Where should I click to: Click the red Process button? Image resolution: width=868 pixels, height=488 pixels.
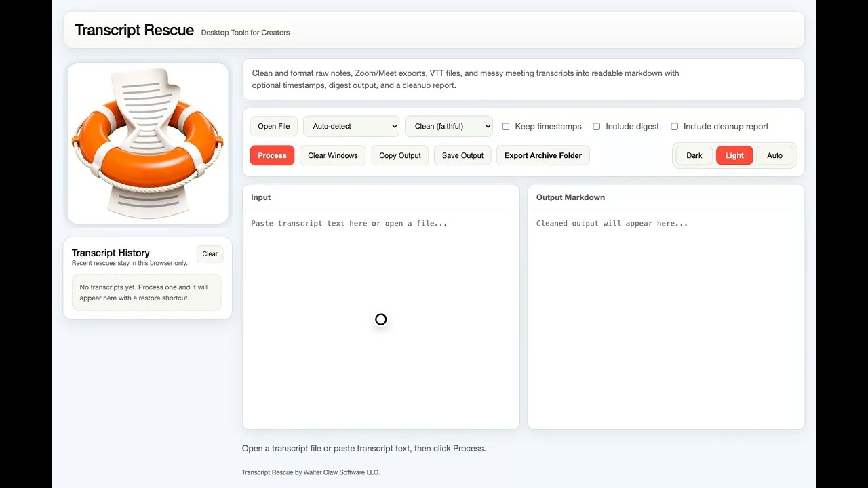click(x=272, y=155)
